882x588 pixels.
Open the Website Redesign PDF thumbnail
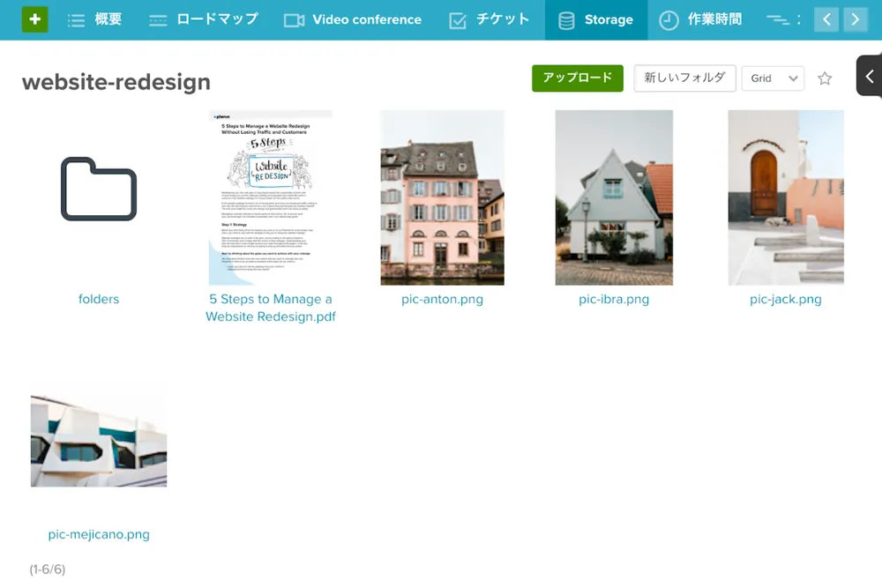pos(271,197)
